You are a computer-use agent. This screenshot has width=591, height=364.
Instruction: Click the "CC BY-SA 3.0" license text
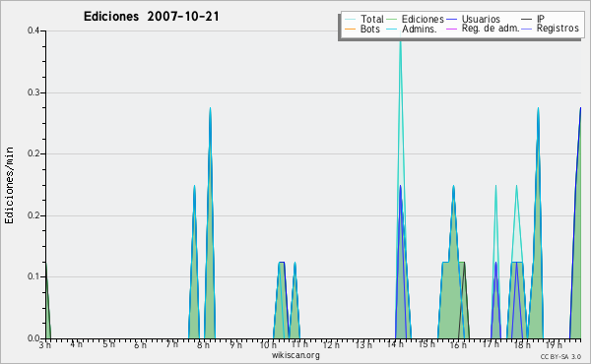point(560,357)
